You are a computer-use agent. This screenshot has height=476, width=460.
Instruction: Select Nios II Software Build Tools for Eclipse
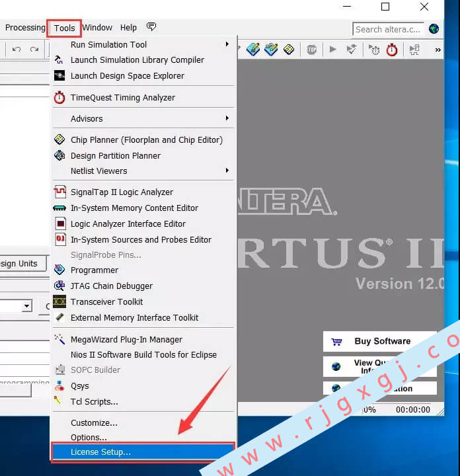click(x=143, y=354)
